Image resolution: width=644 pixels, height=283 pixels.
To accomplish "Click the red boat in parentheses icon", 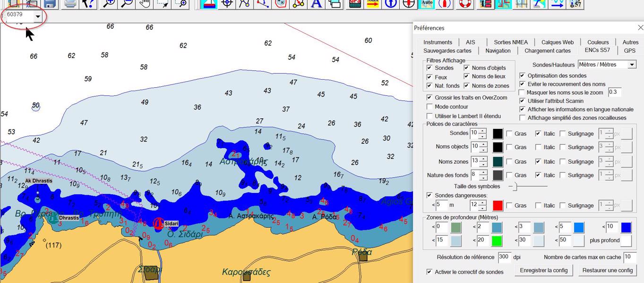I will click(444, 4).
